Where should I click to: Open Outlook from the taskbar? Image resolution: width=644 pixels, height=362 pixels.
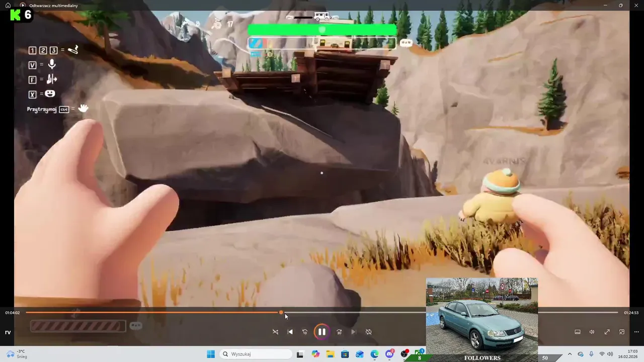click(x=360, y=354)
